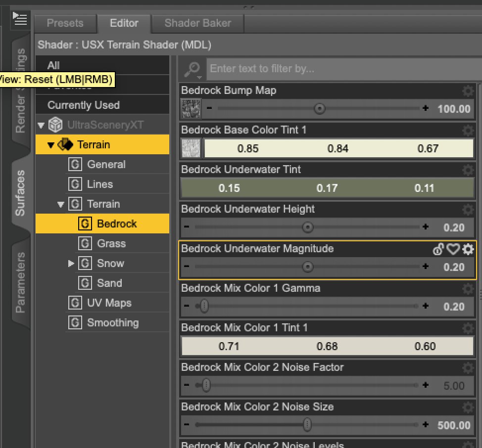The height and width of the screenshot is (448, 482).
Task: Decrease Bedrock Underwater Height with minus button
Action: coord(187,227)
